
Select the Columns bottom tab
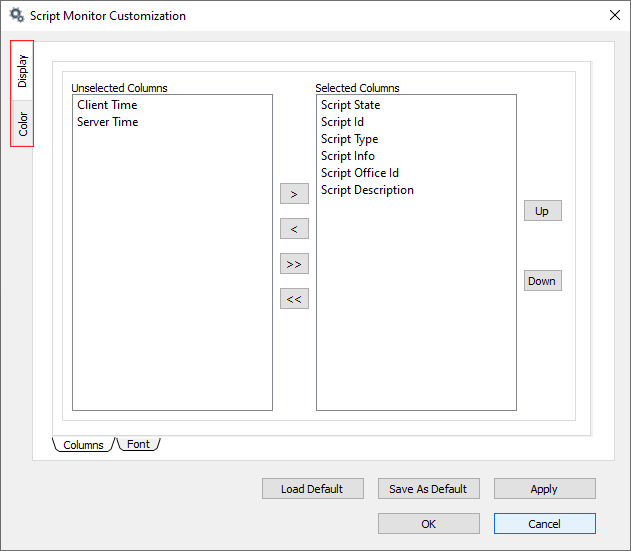tap(83, 445)
